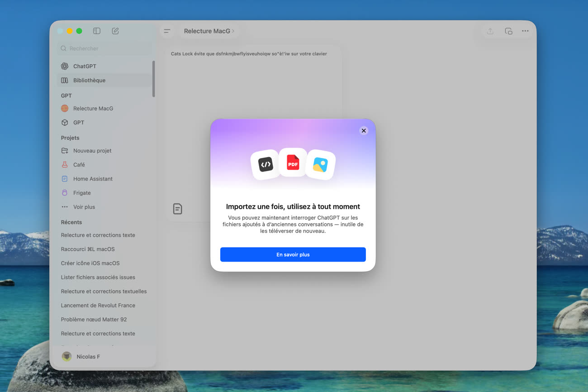588x392 pixels.
Task: Click the Projets section header
Action: 70,138
